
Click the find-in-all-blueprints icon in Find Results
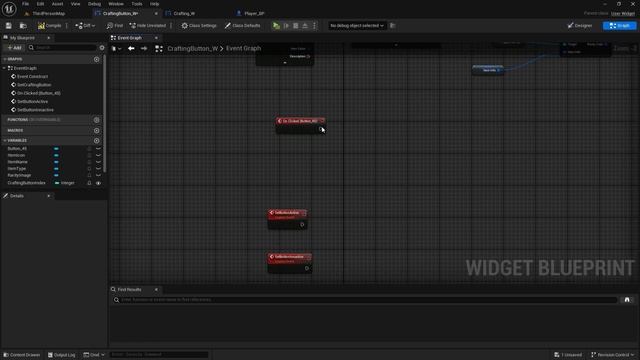point(627,300)
